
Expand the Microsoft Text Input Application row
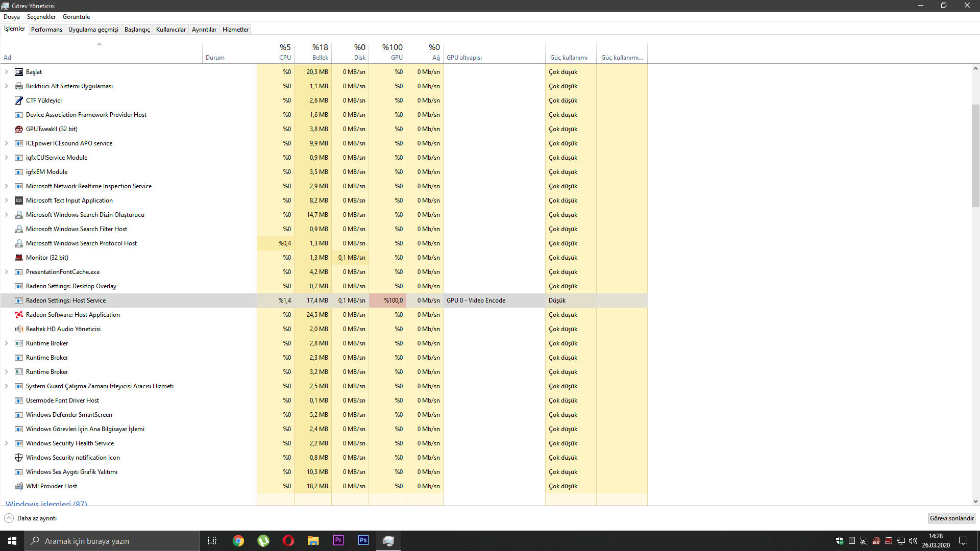7,201
